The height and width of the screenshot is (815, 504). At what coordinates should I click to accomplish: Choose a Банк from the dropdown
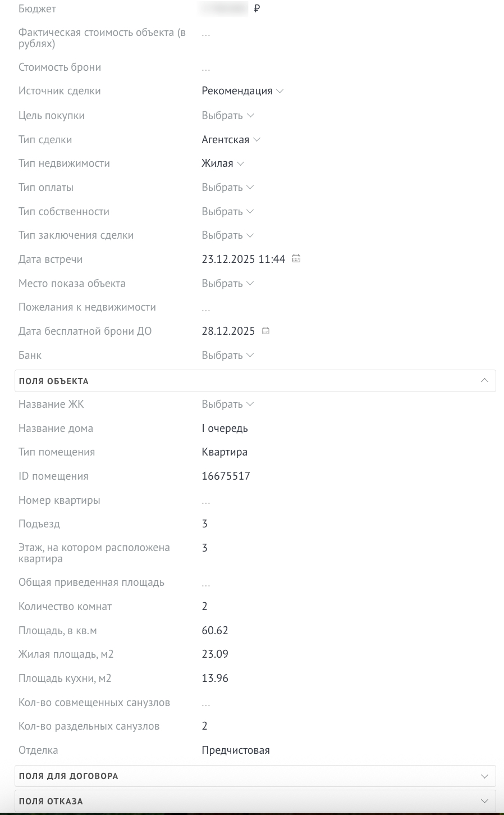(x=228, y=356)
